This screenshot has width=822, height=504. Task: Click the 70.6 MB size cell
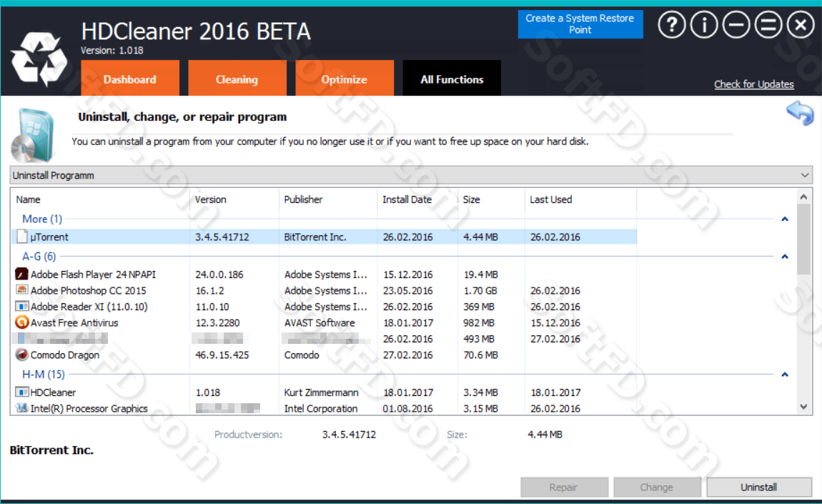click(481, 355)
